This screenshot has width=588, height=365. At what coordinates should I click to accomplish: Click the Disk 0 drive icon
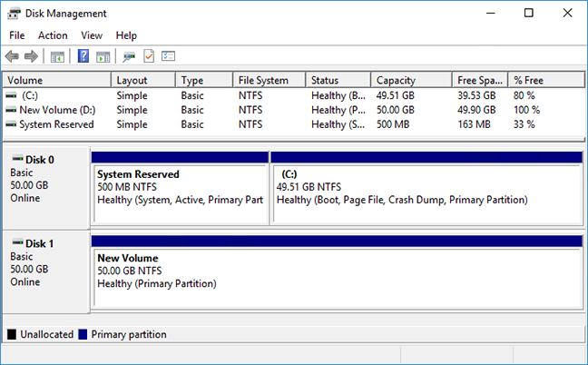click(x=17, y=158)
